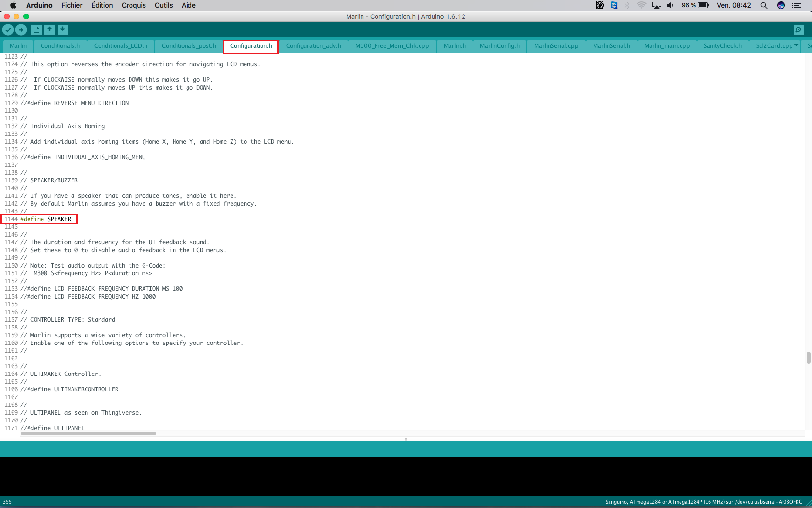
Task: Create a new sketch with the New icon
Action: [36, 30]
